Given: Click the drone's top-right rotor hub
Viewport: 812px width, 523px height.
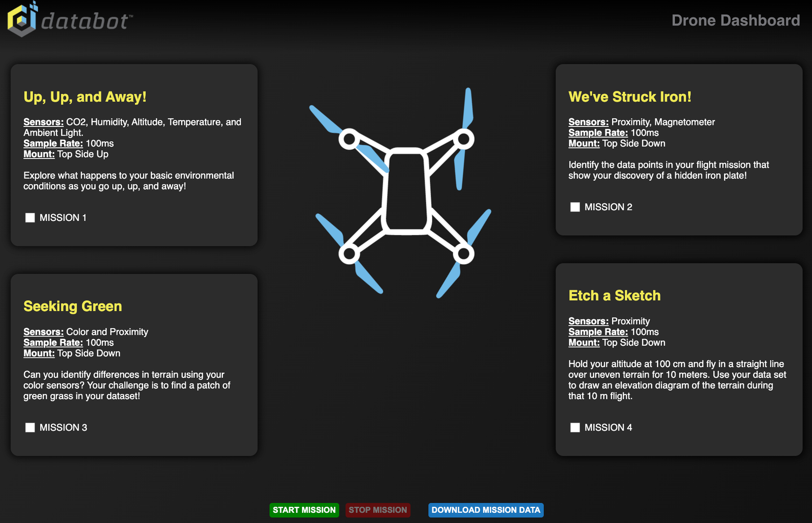Looking at the screenshot, I should tap(463, 139).
